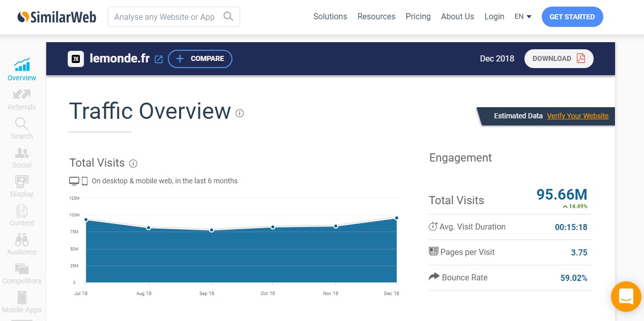This screenshot has height=321, width=644.
Task: Click the COMPARE button
Action: (x=200, y=59)
